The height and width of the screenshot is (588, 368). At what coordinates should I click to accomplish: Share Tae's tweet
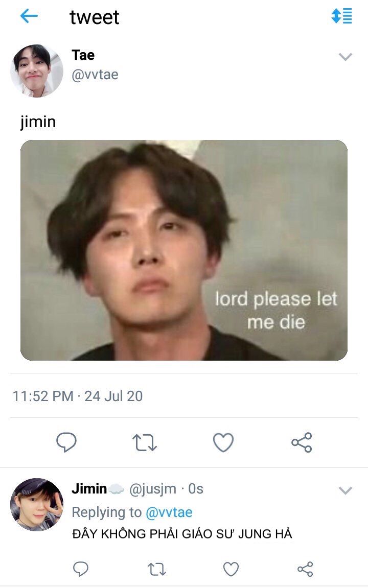click(302, 442)
